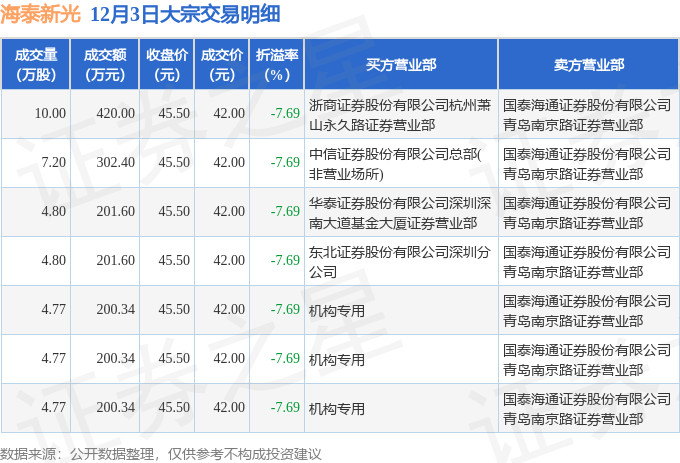Click the 海泰新光 stock name in the title
The height and width of the screenshot is (463, 680).
38,14
